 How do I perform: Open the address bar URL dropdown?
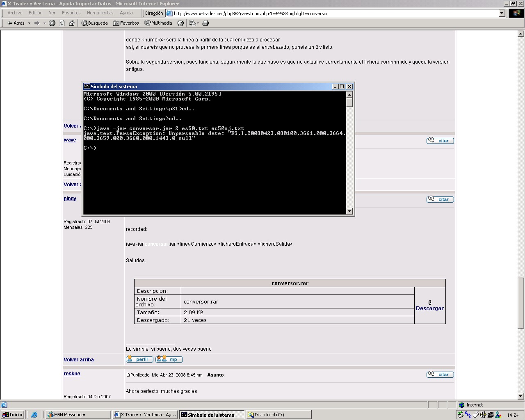(502, 13)
